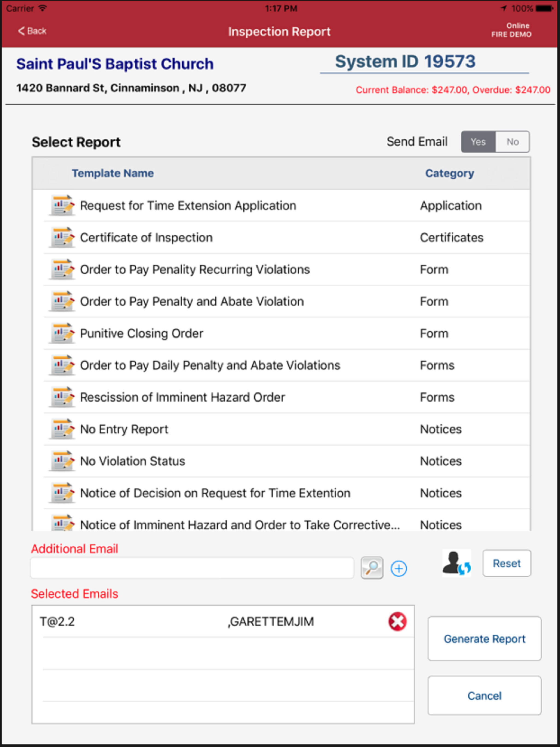Click Certificate of Inspection template icon
This screenshot has width=560, height=747.
point(62,237)
